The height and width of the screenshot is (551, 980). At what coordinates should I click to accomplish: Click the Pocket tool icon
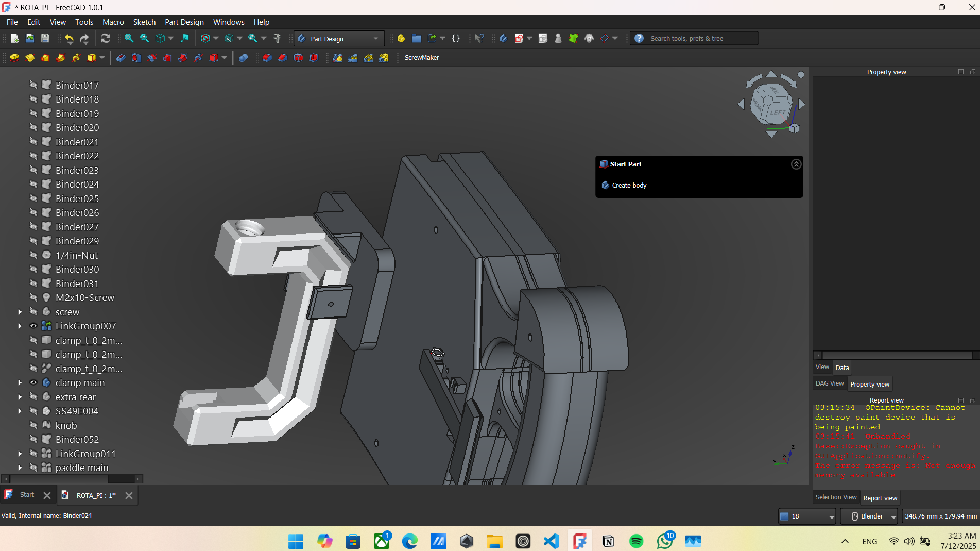click(121, 58)
